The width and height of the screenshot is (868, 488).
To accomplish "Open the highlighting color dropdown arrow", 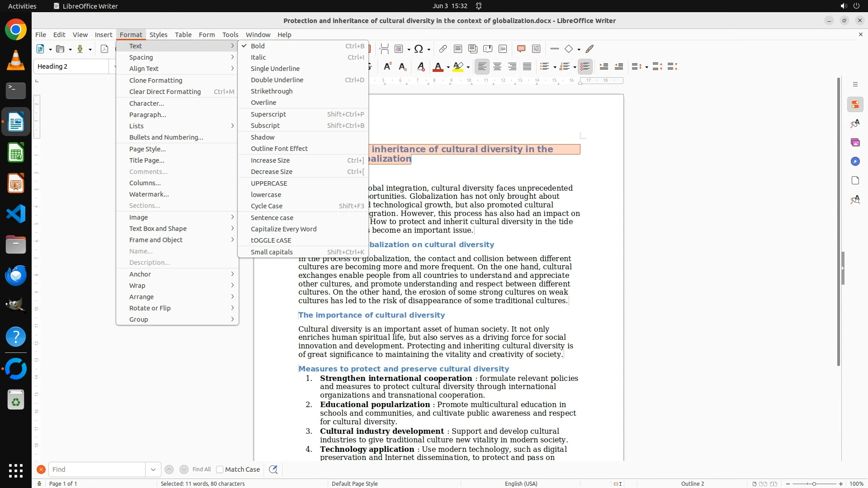I will tap(468, 67).
